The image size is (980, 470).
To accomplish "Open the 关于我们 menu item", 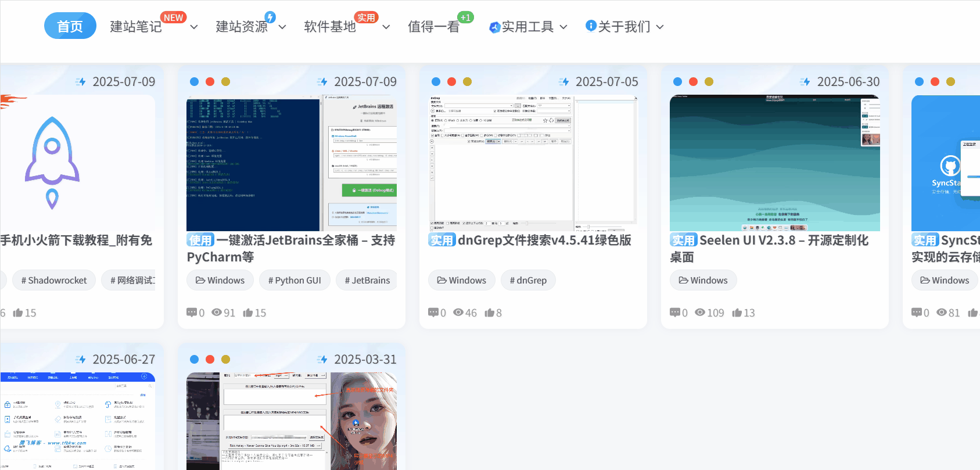I will [x=624, y=27].
